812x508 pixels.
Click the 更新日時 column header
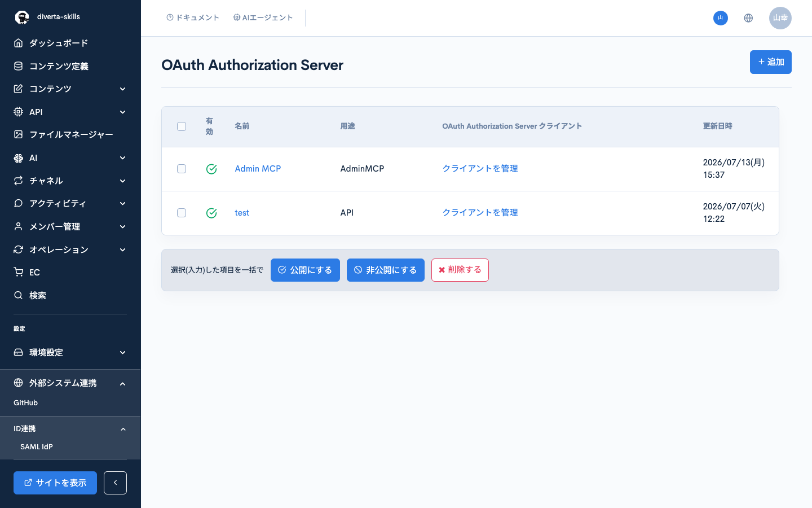click(717, 126)
